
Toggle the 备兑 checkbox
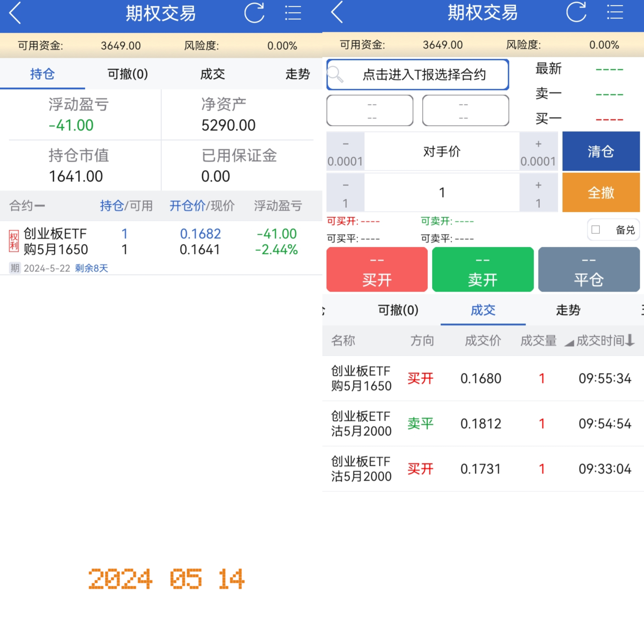596,230
